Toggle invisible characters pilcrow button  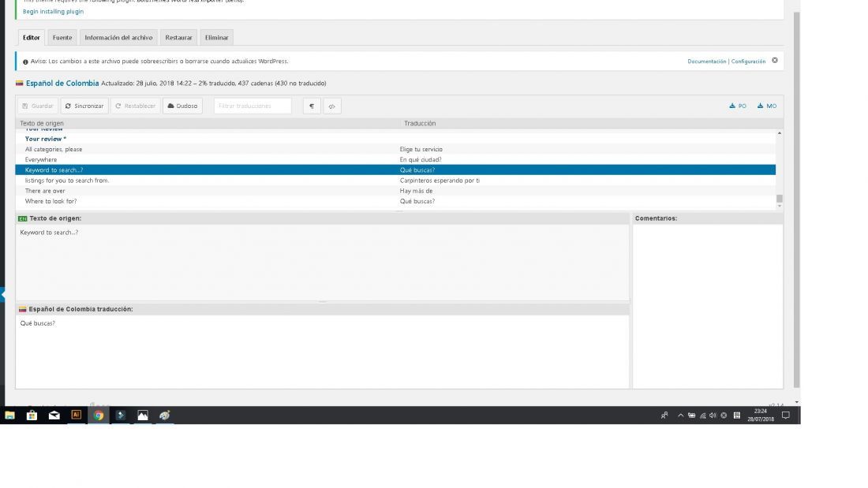pyautogui.click(x=312, y=106)
